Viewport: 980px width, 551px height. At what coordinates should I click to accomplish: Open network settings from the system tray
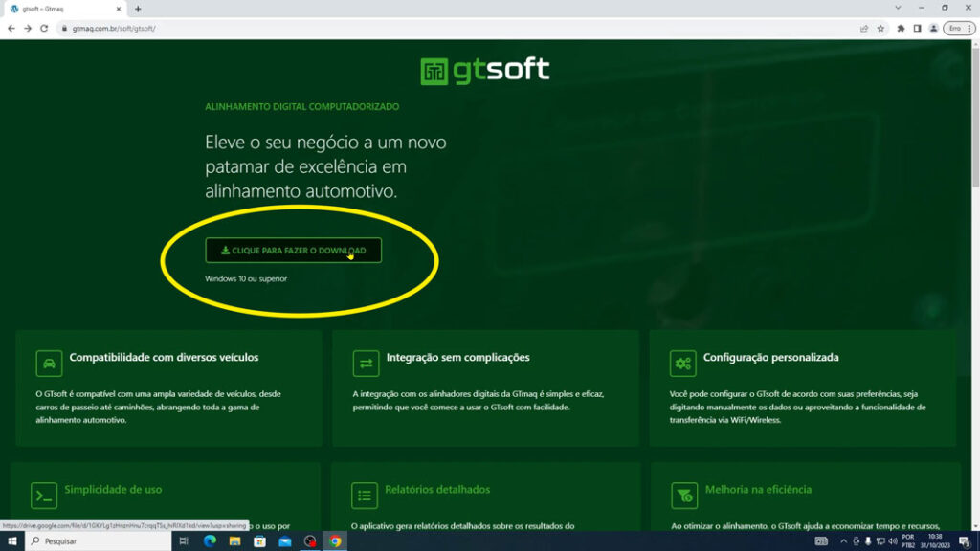click(880, 541)
